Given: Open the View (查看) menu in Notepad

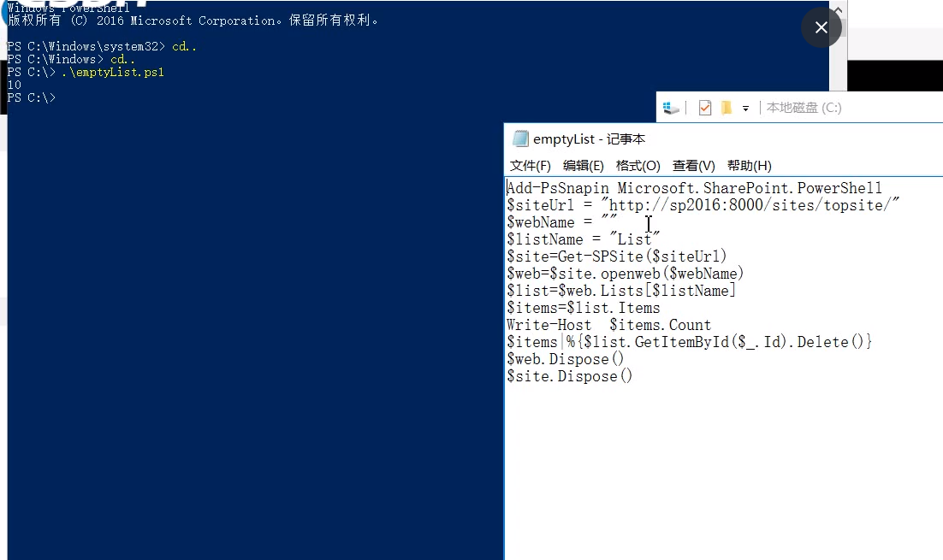Looking at the screenshot, I should 693,166.
